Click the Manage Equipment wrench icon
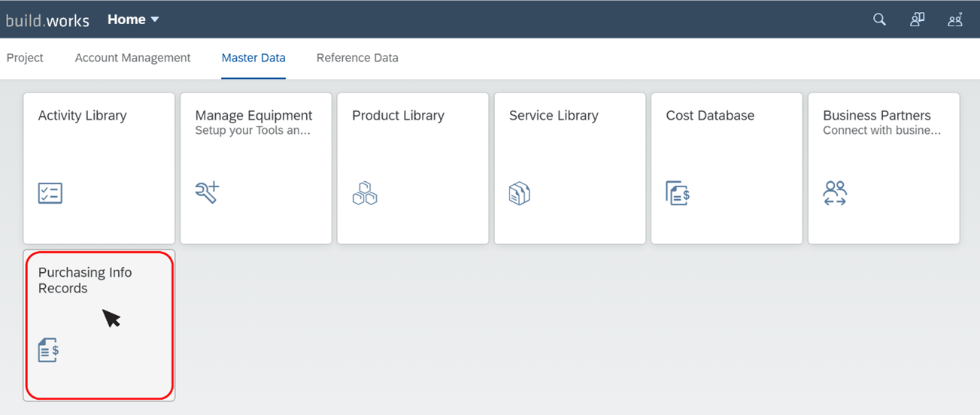Screen dimensions: 980x415 207,192
